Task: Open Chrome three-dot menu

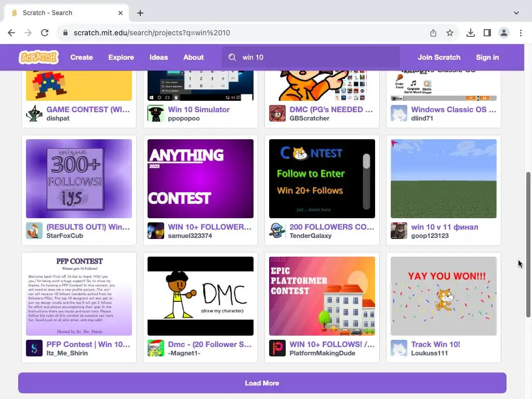Action: click(x=521, y=33)
